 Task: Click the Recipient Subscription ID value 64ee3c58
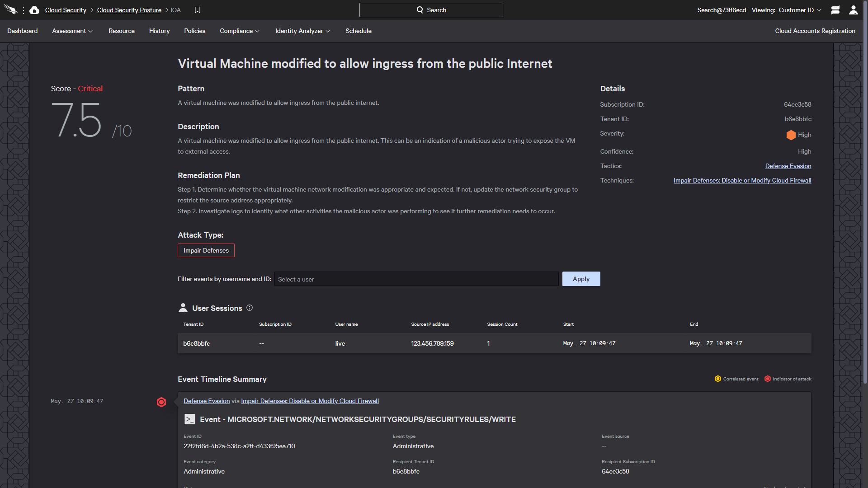tap(615, 471)
